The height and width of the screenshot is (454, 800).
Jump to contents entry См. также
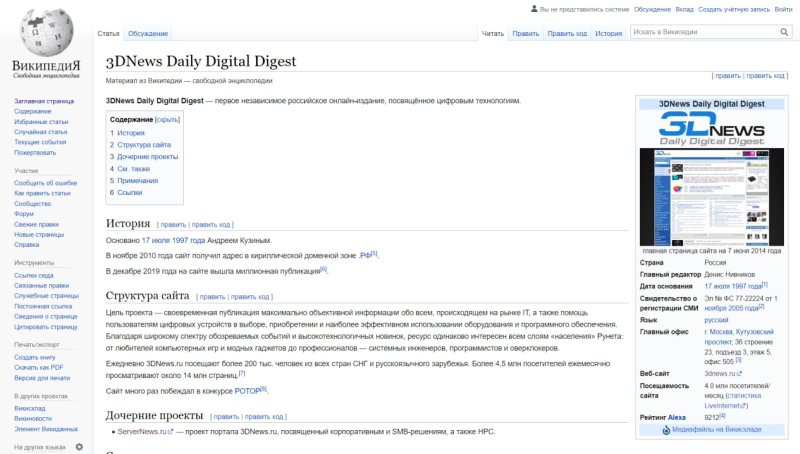(x=130, y=169)
